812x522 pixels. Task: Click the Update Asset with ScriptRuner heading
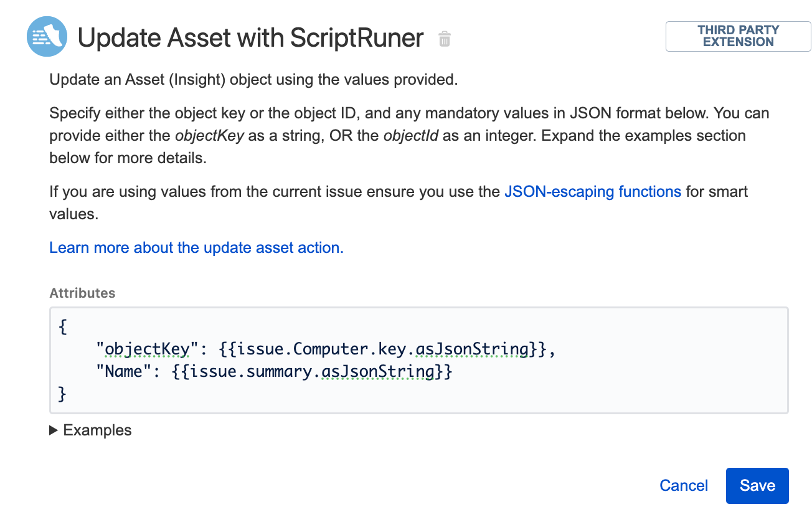point(250,39)
